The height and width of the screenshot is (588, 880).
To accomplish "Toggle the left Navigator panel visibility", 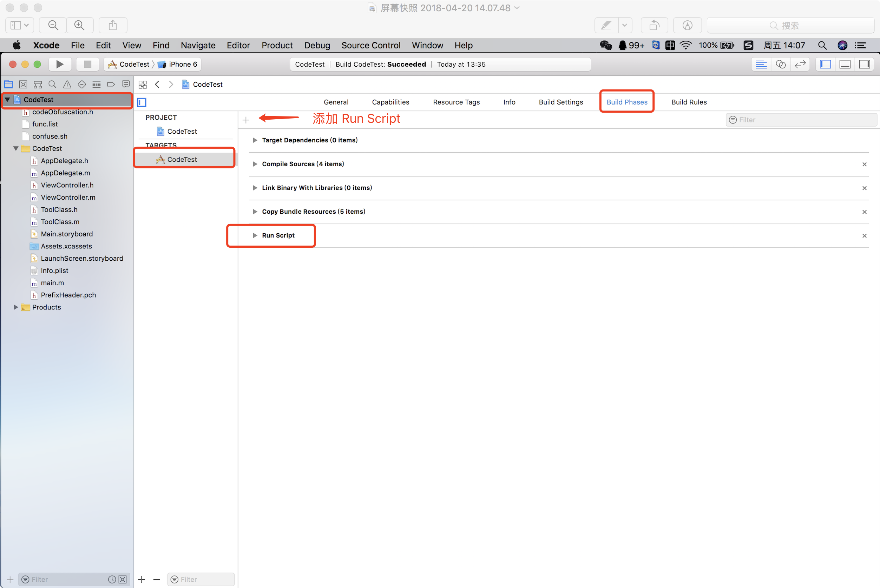I will pyautogui.click(x=825, y=64).
